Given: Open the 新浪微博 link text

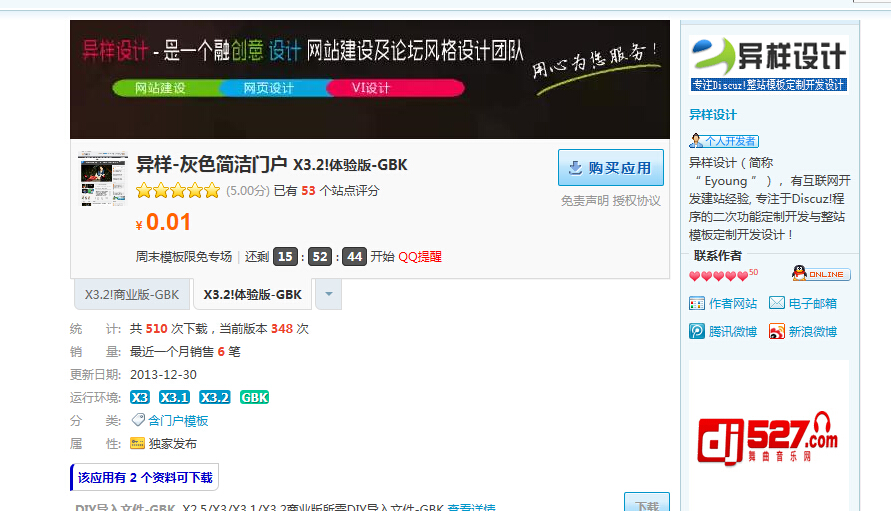Looking at the screenshot, I should (x=813, y=331).
